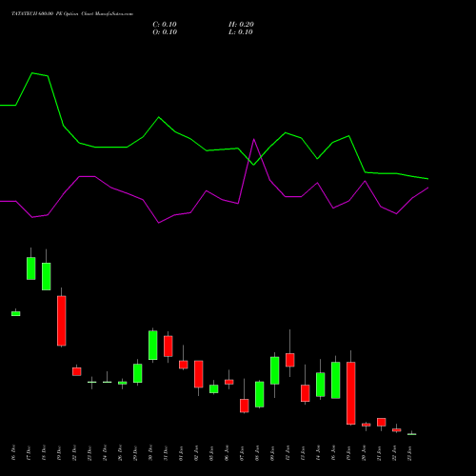Click the '19 Jan' date label
The height and width of the screenshot is (476, 476).
pos(348,453)
